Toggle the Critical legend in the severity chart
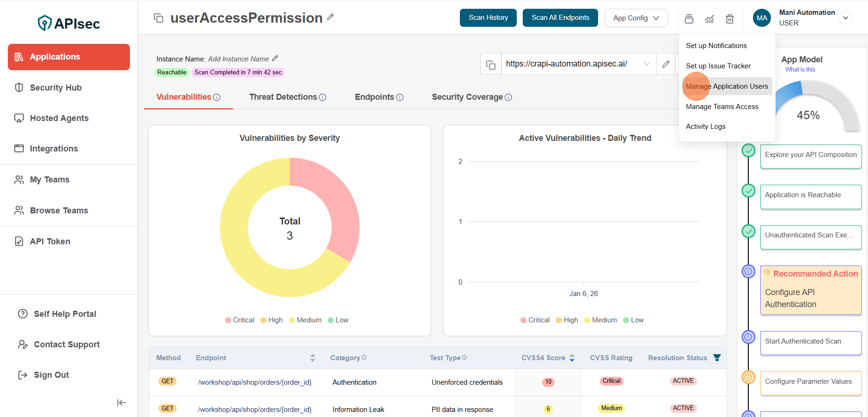Viewport: 868px width, 417px height. (239, 320)
